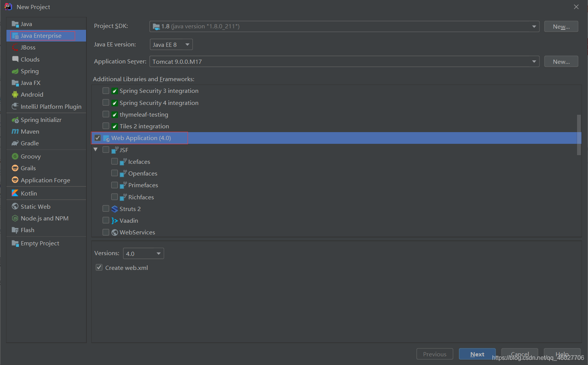This screenshot has width=588, height=365.
Task: Click the WebServices globe icon
Action: click(115, 233)
